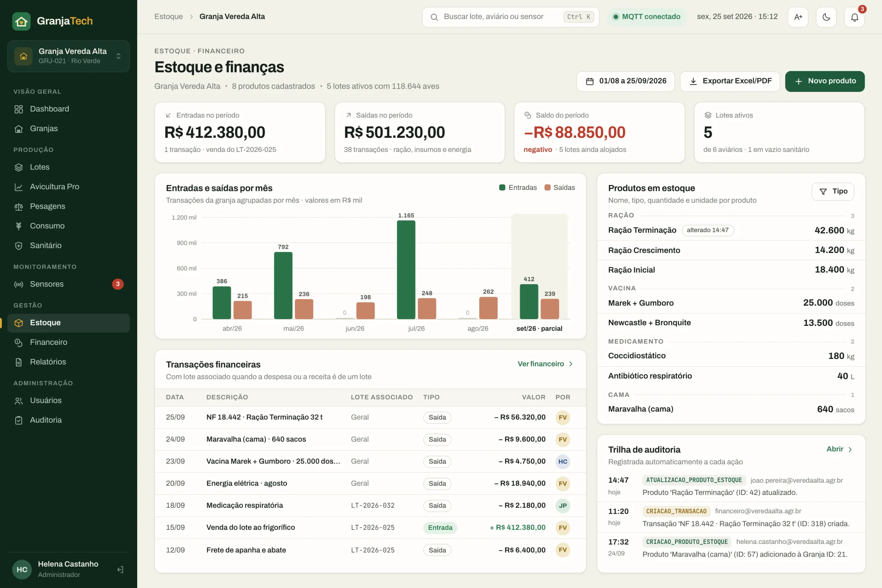
Task: Open Sanitário from the sidebar
Action: pyautogui.click(x=69, y=245)
